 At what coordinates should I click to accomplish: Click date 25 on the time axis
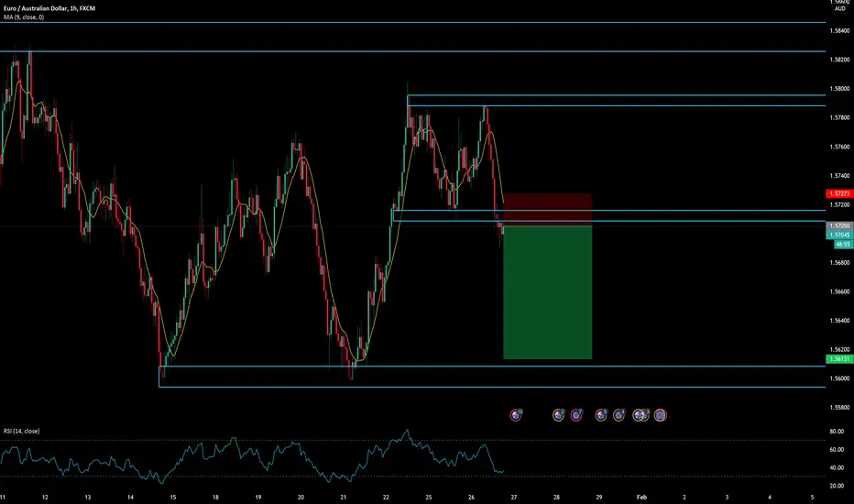coord(429,497)
